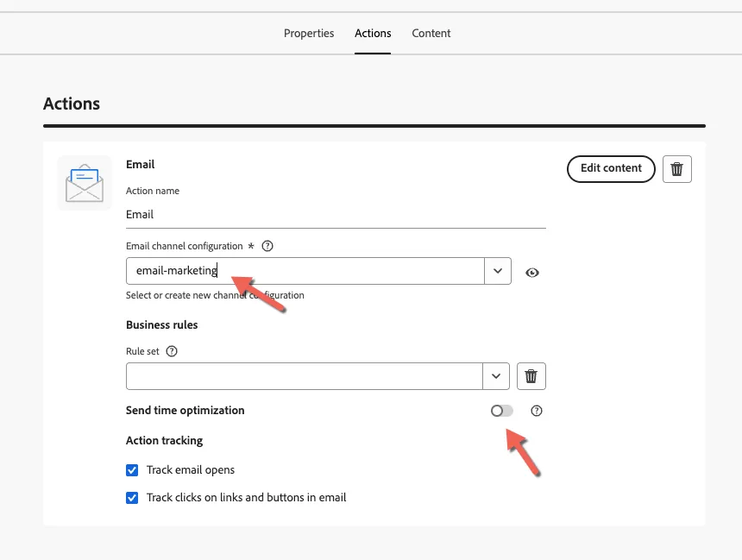Open help for Email channel configuration

(x=267, y=246)
